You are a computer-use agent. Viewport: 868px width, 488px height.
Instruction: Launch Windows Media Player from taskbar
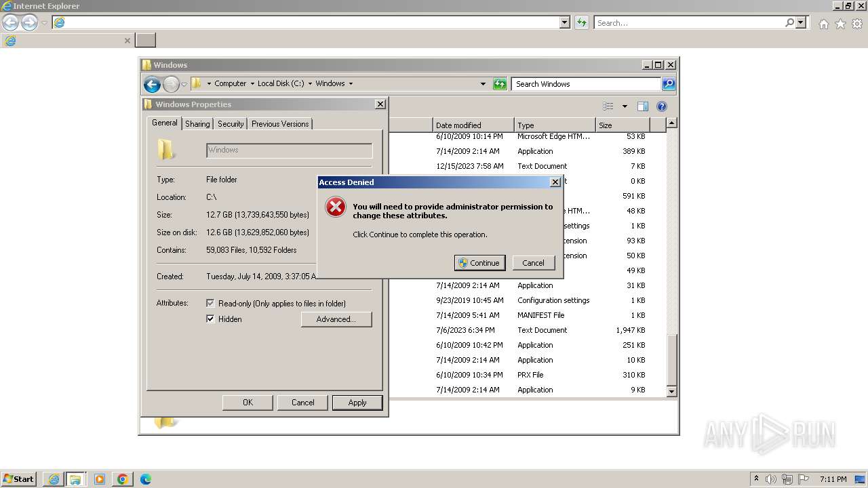[x=100, y=479]
